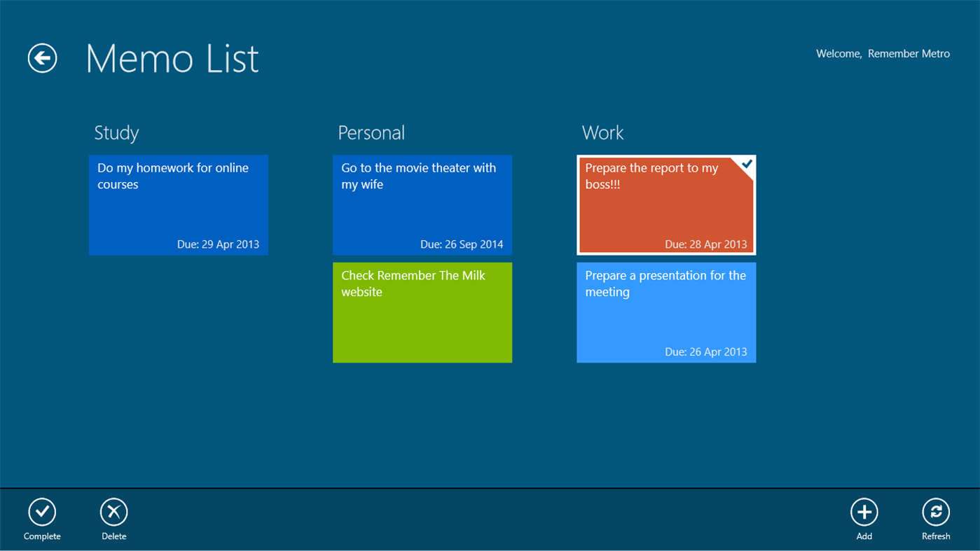Open the Work category section
The image size is (980, 551).
602,132
